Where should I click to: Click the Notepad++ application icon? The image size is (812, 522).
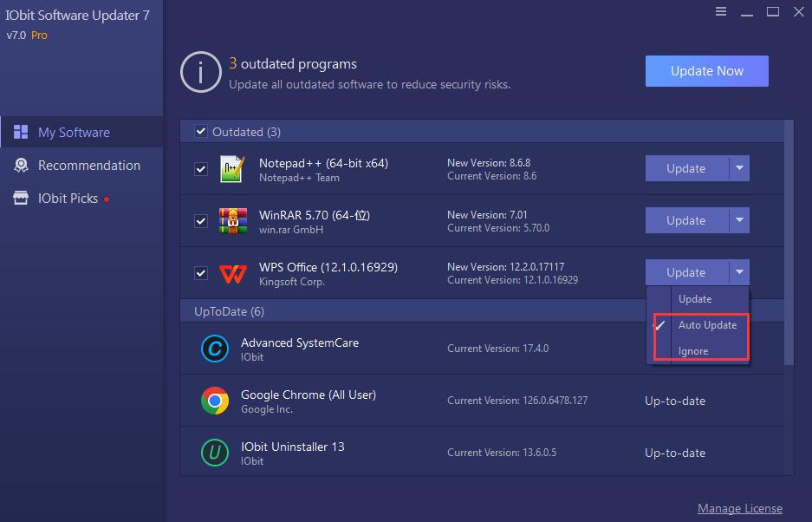pos(232,169)
